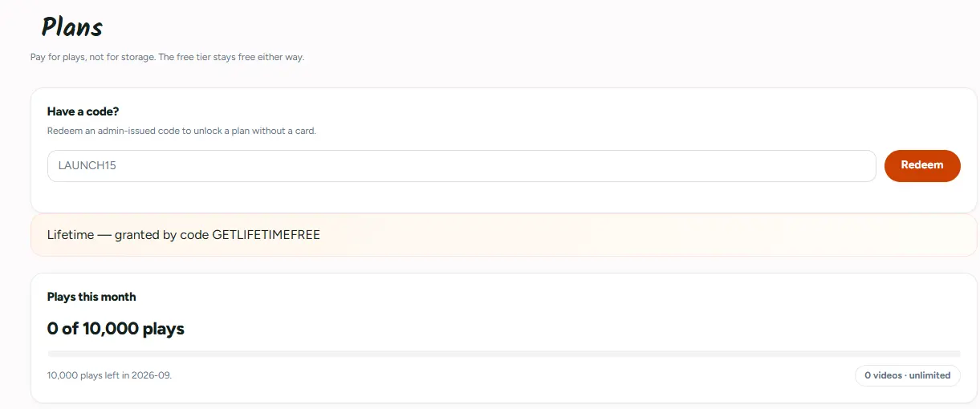This screenshot has width=980, height=409.
Task: Click the word 'Lifetime' in the banner
Action: [x=70, y=235]
